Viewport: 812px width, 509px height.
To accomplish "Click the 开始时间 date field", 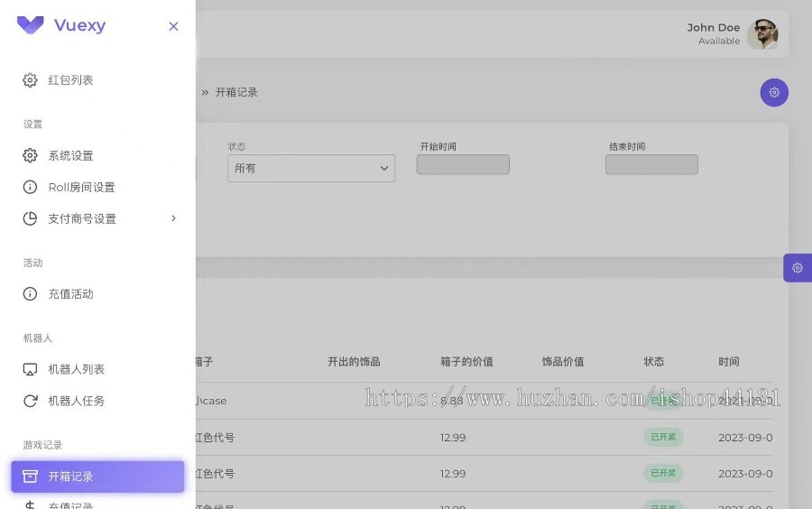I will click(x=463, y=164).
